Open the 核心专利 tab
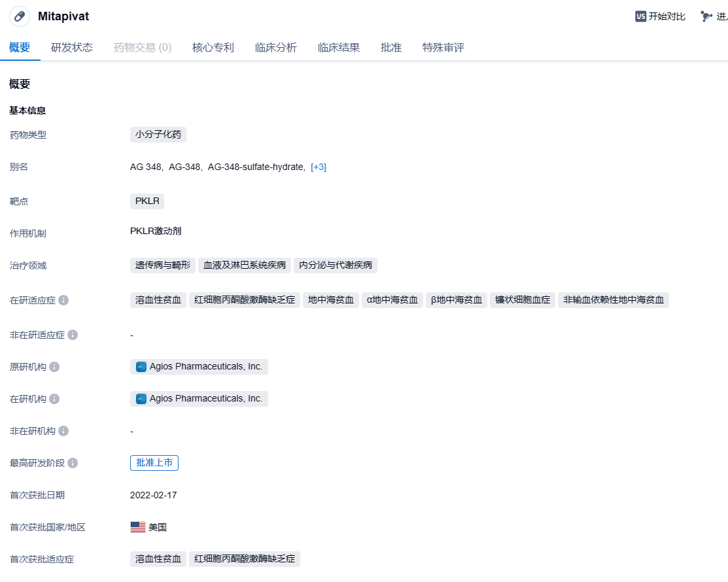Image resolution: width=728 pixels, height=582 pixels. (213, 48)
